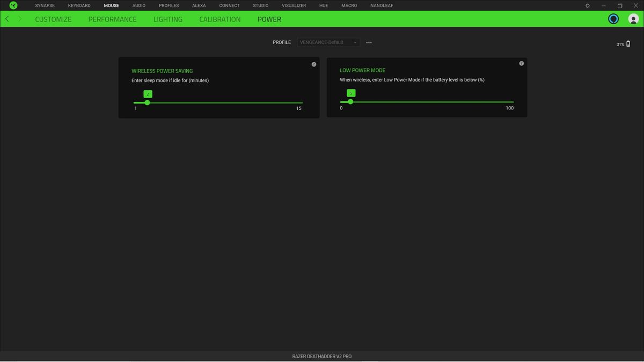Open the Connect tab
This screenshot has height=362, width=644.
tap(229, 5)
